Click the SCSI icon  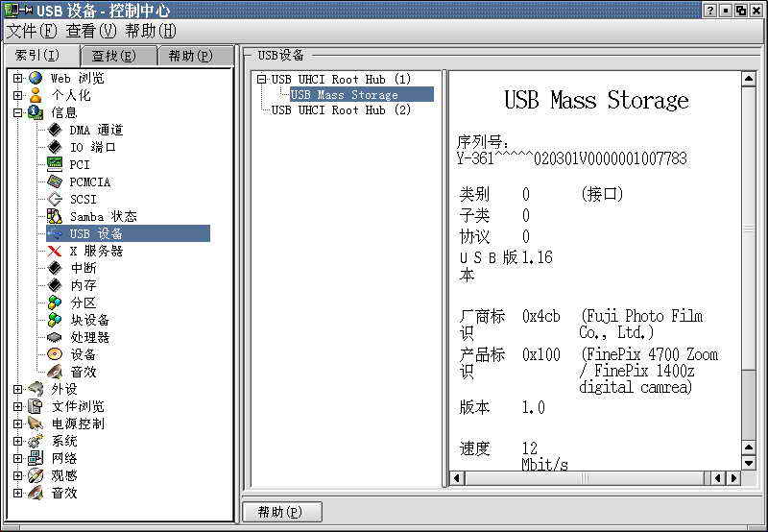point(55,199)
